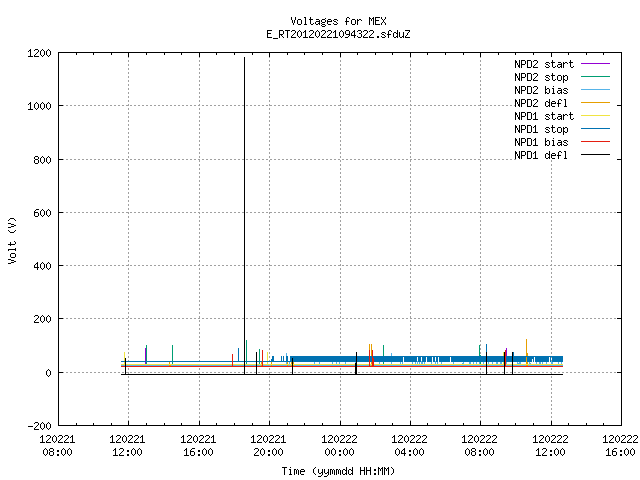This screenshot has width=640, height=480.
Task: Click the 'Time (yymmdd HH:MM)' x-axis title
Action: coord(338,471)
